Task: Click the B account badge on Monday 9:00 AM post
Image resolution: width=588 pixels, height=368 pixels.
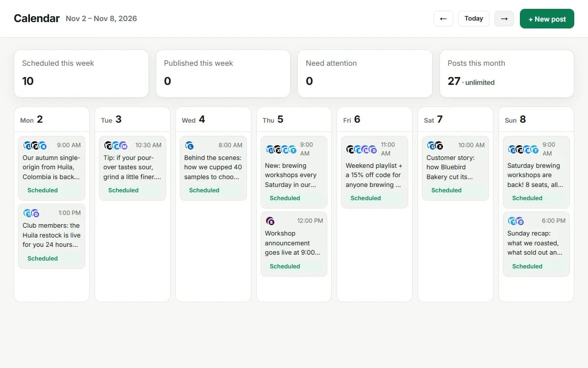Action: 43,146
